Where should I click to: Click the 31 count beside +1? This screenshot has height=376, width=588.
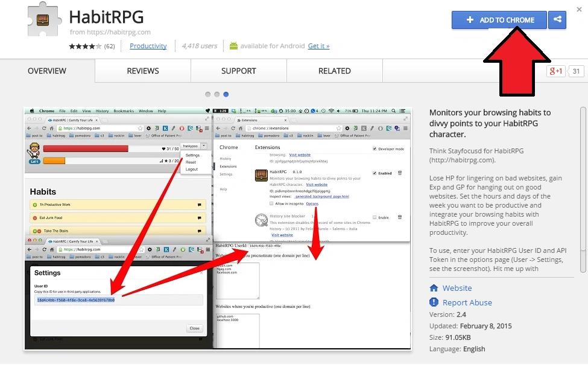click(x=576, y=71)
